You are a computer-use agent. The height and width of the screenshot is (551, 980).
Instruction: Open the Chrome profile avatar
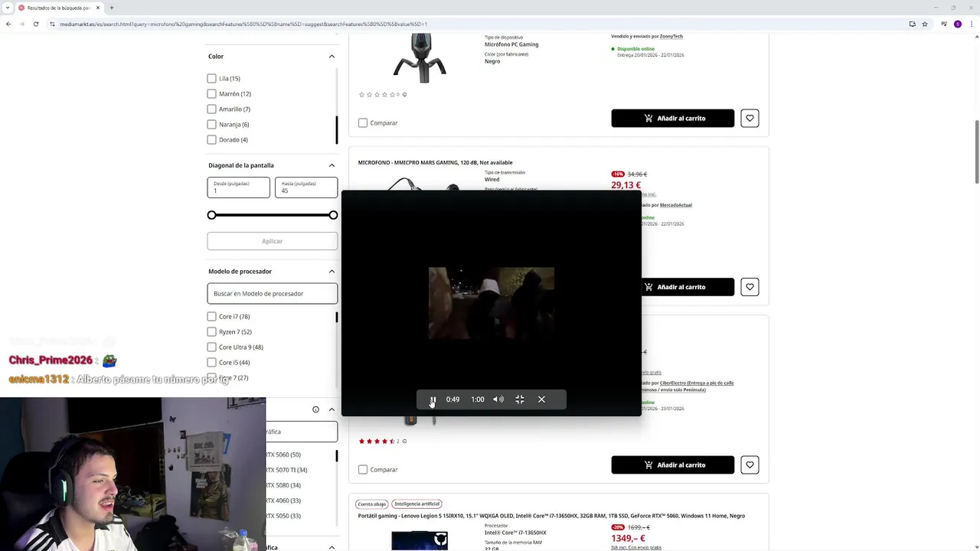point(958,24)
